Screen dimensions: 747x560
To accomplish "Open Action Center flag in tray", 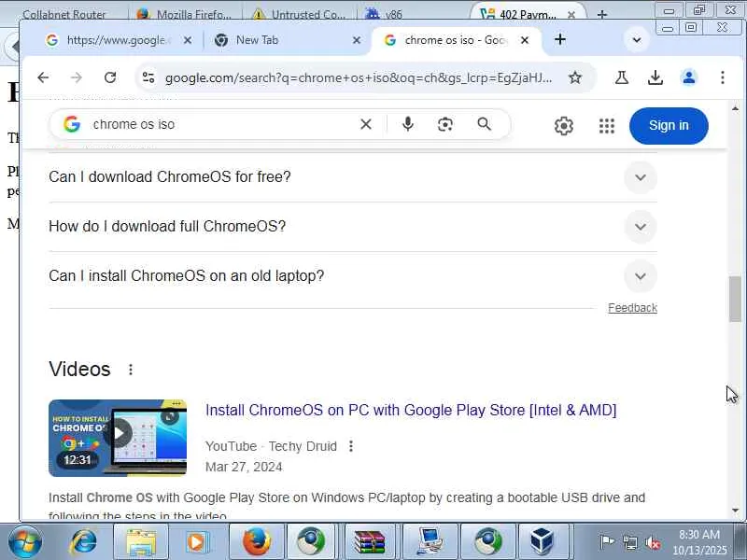I will point(606,542).
